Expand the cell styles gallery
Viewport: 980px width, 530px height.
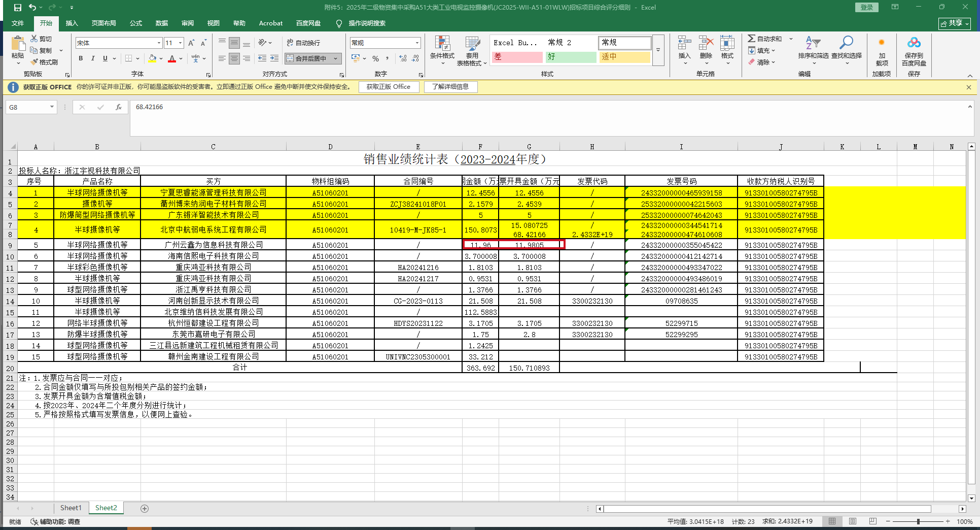658,50
